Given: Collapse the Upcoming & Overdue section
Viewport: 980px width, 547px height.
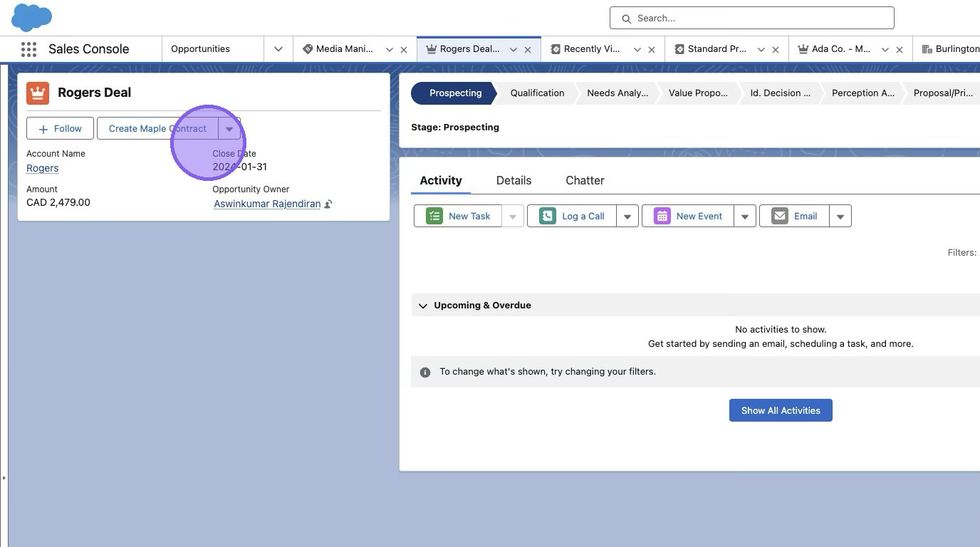Looking at the screenshot, I should (423, 306).
